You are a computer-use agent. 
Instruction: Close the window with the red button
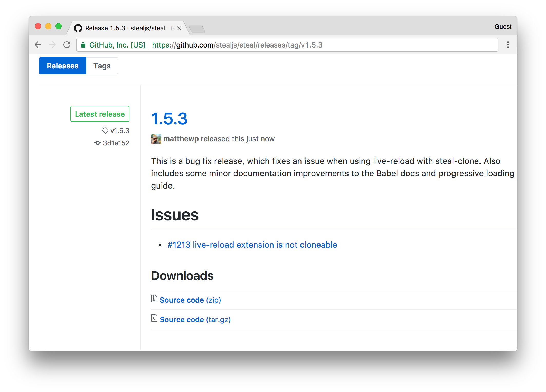point(38,26)
